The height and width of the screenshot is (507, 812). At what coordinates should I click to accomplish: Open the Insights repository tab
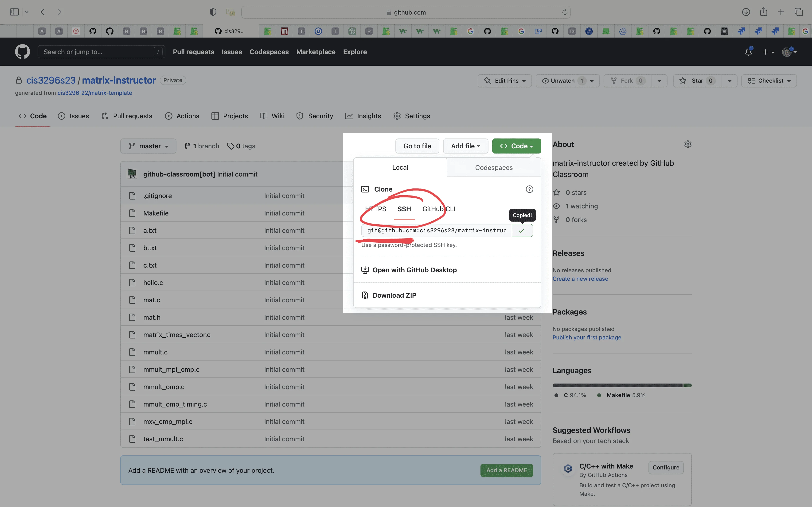363,116
